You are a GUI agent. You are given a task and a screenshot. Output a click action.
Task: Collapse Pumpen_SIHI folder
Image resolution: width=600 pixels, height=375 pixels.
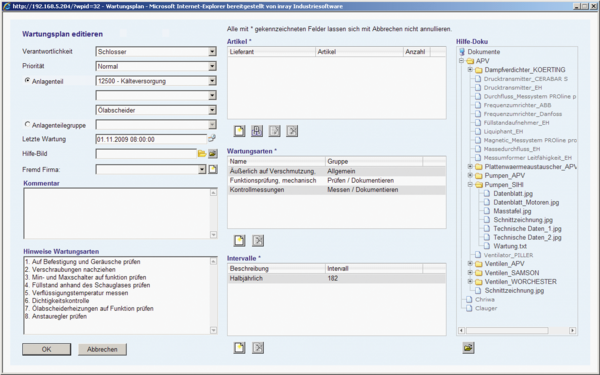click(470, 184)
